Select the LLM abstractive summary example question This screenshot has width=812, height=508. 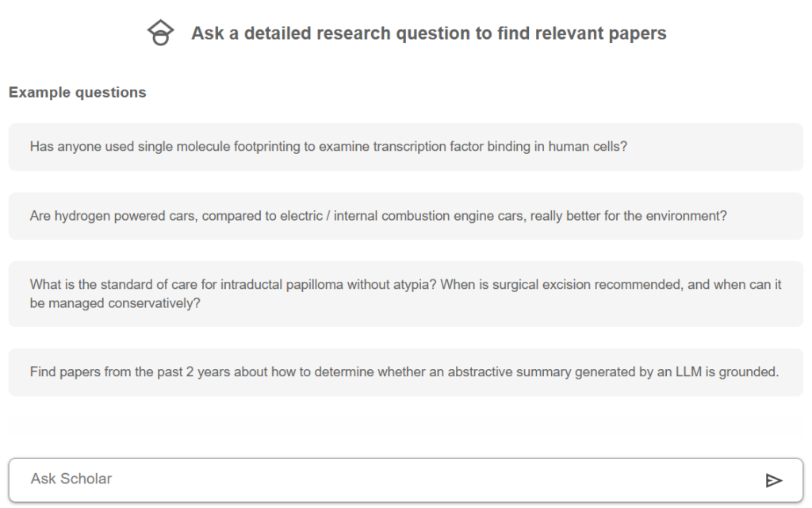(x=405, y=371)
